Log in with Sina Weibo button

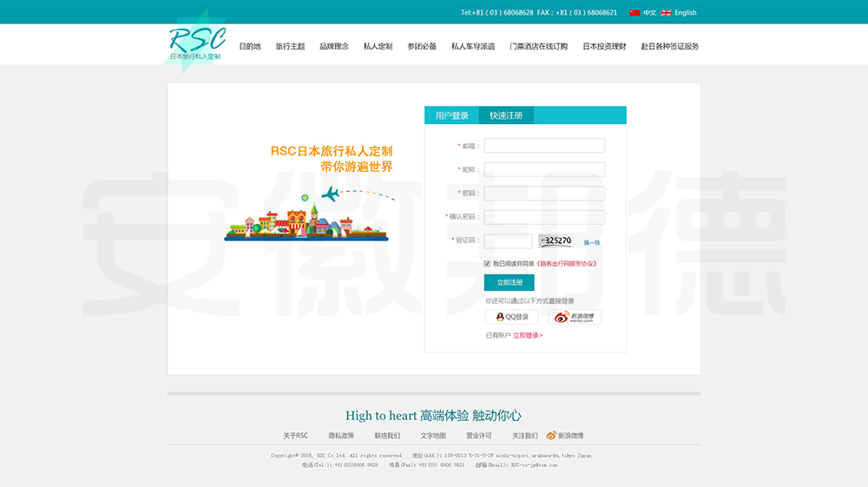pos(574,317)
